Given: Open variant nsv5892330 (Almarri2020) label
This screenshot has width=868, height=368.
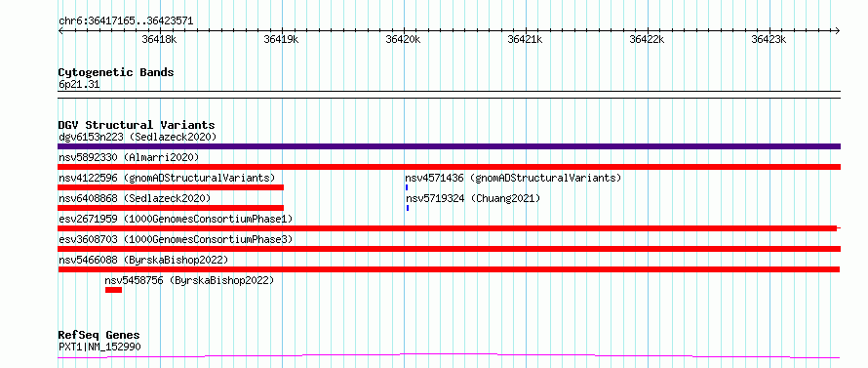Looking at the screenshot, I should (x=129, y=157).
